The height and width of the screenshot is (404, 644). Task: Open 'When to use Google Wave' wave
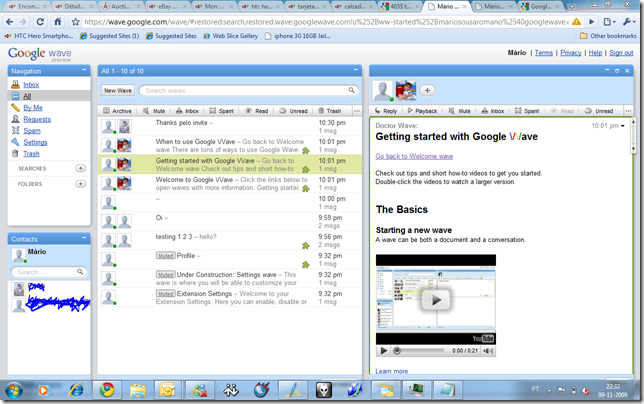(230, 145)
